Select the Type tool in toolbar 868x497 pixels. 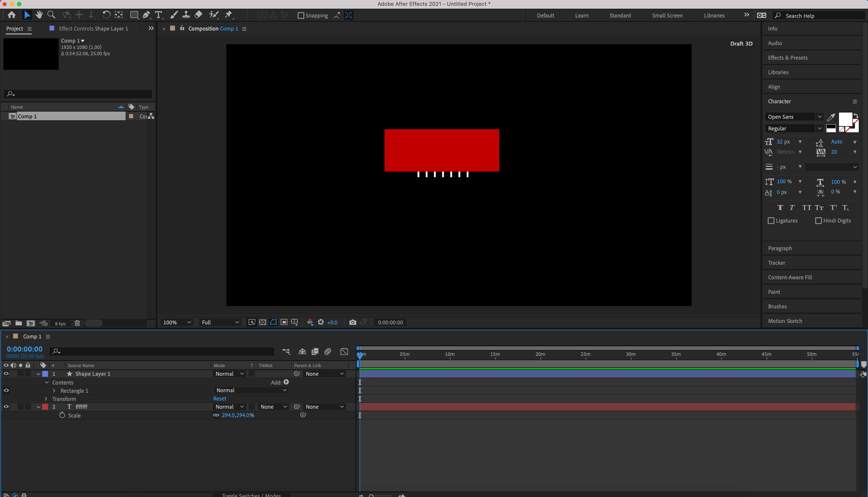158,15
